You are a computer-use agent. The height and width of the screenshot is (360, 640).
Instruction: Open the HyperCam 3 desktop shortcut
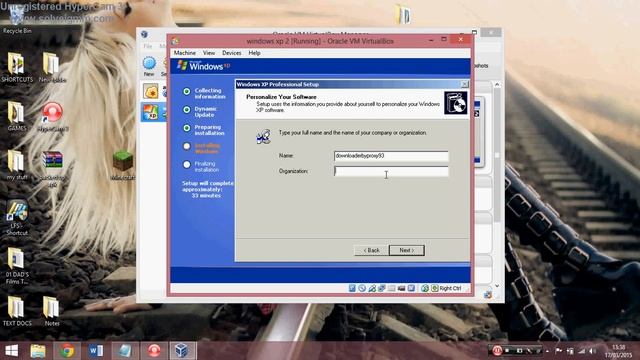point(52,117)
